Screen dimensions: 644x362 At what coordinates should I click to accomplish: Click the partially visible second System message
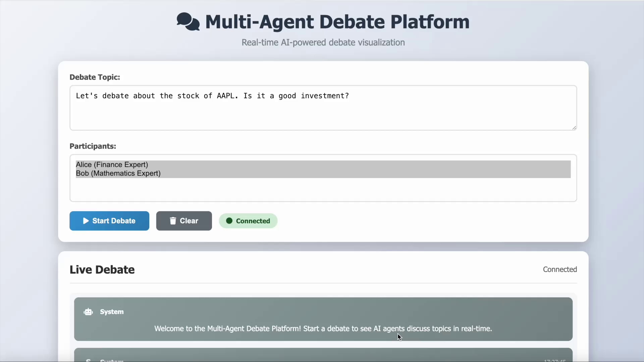323,356
